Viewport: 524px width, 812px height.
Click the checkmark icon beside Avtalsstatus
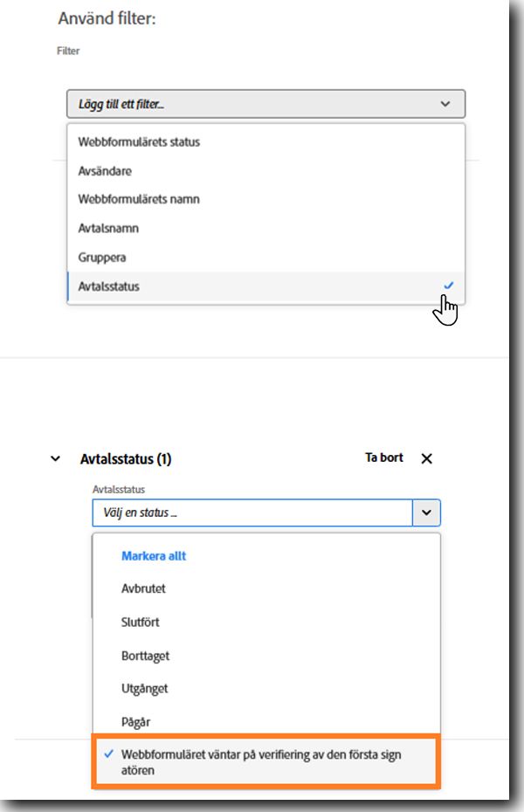(449, 286)
